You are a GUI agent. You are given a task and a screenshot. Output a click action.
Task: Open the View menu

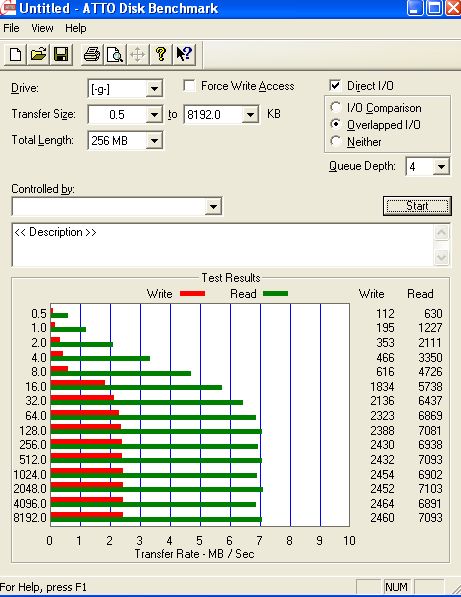click(x=42, y=28)
